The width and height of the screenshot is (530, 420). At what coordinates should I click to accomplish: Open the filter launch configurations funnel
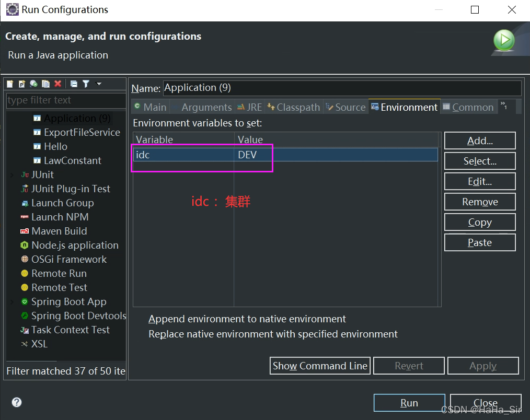86,84
